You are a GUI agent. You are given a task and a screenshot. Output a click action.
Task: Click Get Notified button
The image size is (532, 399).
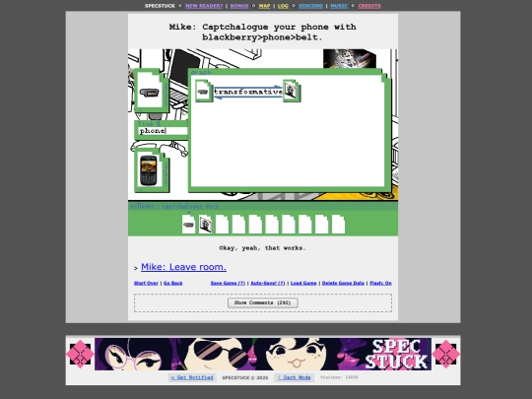[192, 377]
